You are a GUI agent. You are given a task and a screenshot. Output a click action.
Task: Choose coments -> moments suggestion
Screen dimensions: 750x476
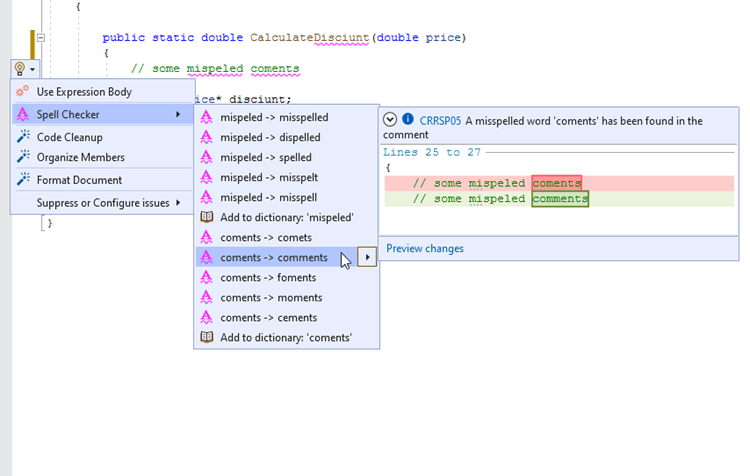tap(271, 297)
